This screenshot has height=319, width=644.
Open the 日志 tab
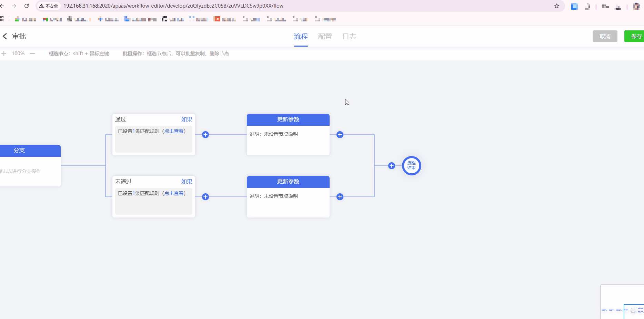click(x=349, y=36)
